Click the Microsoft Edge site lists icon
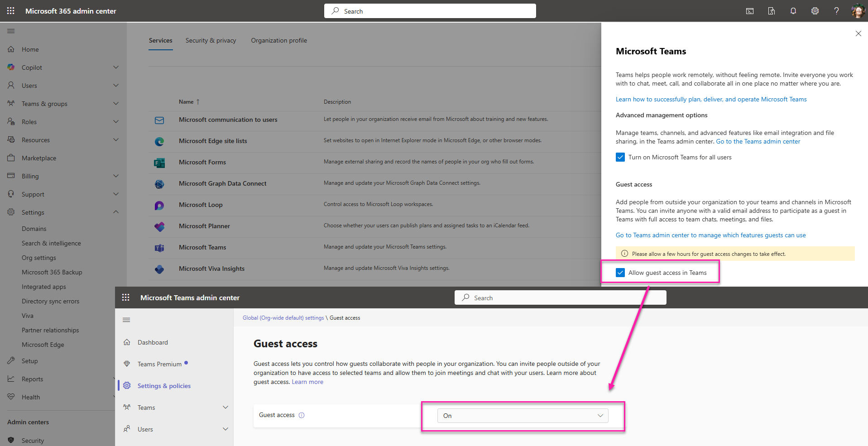Image resolution: width=868 pixels, height=446 pixels. 159,141
